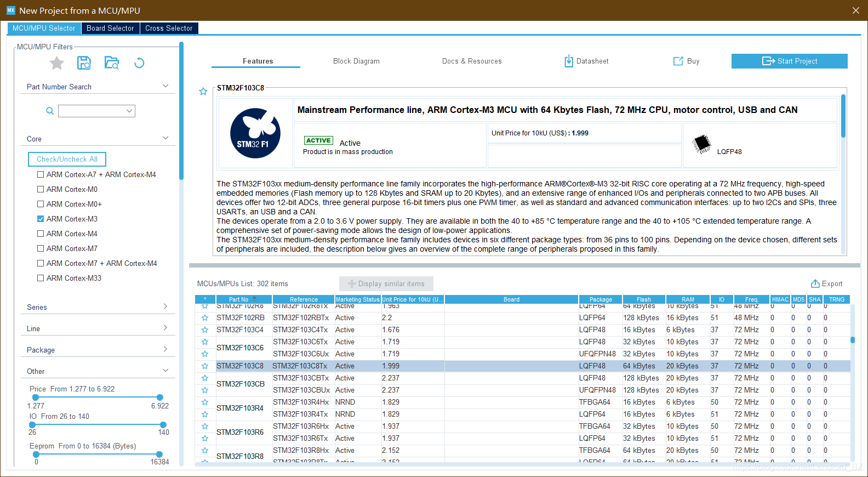Click the LQFP48 package chip image
Image resolution: width=868 pixels, height=477 pixels.
pos(701,144)
